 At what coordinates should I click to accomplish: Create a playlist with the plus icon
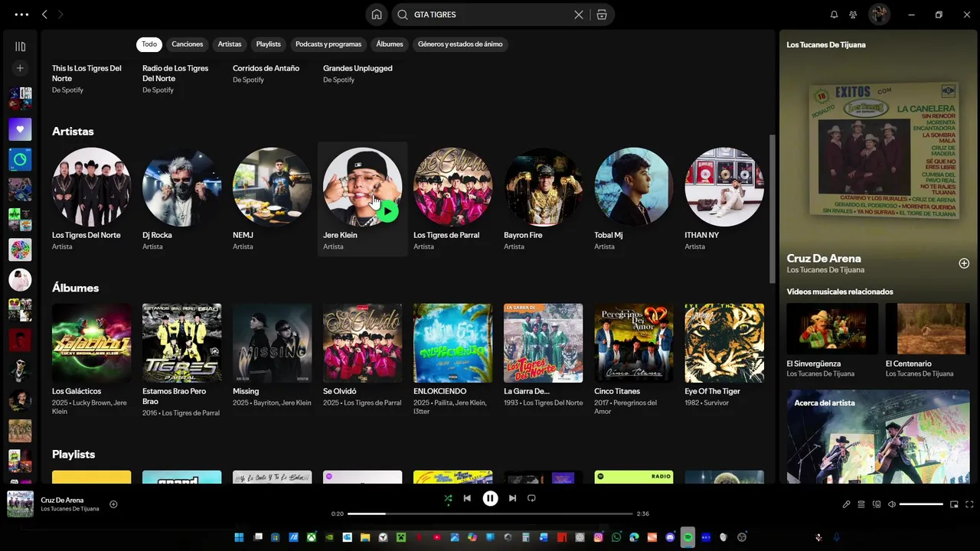point(20,68)
